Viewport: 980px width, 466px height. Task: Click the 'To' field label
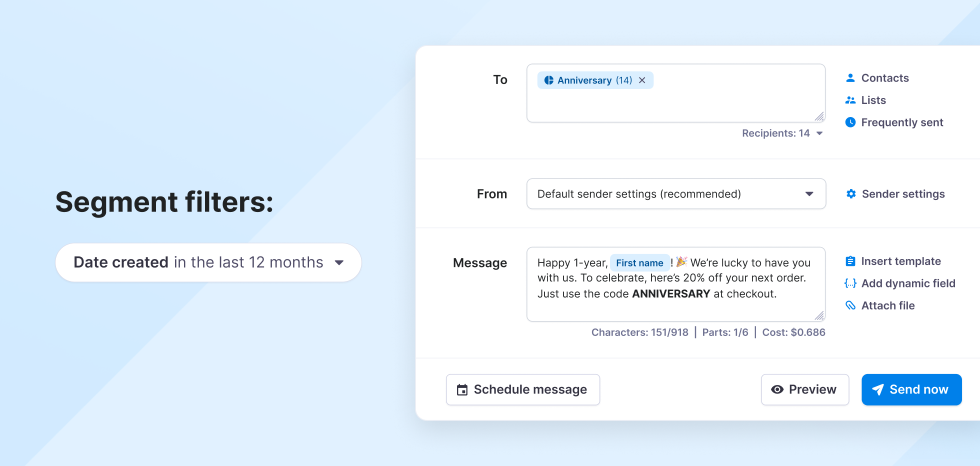(x=500, y=80)
